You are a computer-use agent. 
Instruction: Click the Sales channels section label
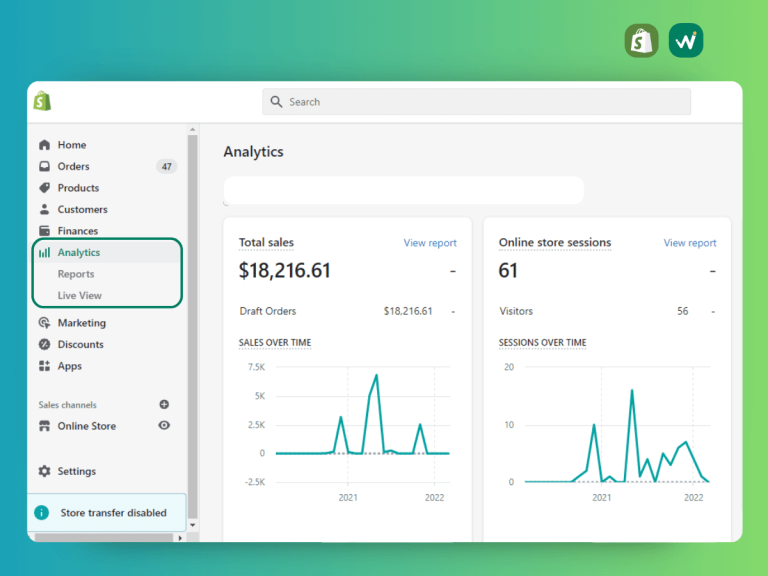pyautogui.click(x=68, y=405)
